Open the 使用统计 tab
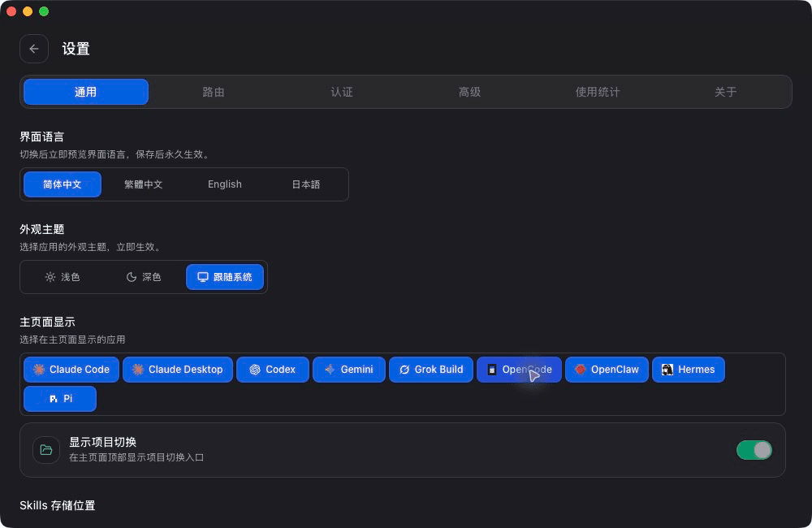This screenshot has height=528, width=812. pyautogui.click(x=598, y=92)
